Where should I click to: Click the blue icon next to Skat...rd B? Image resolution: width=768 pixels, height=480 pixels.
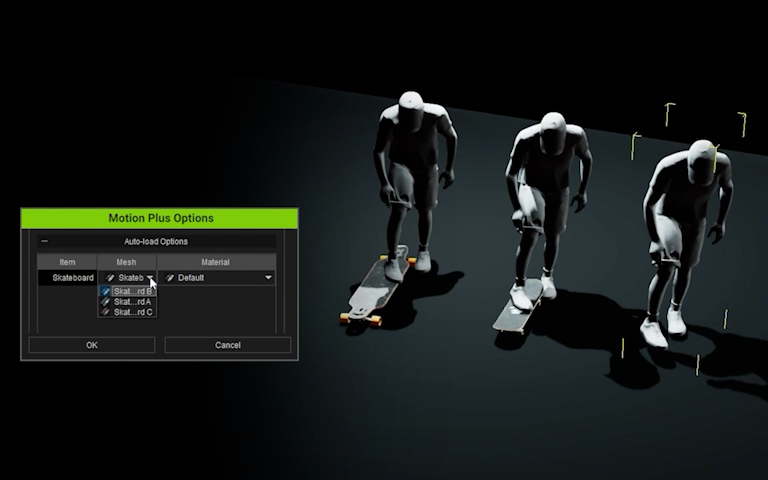pos(105,291)
